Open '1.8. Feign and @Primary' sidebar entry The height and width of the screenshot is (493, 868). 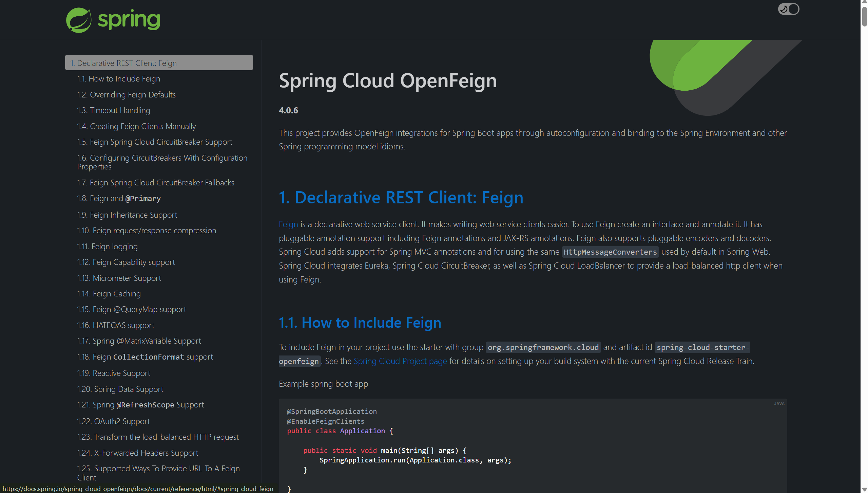point(119,198)
